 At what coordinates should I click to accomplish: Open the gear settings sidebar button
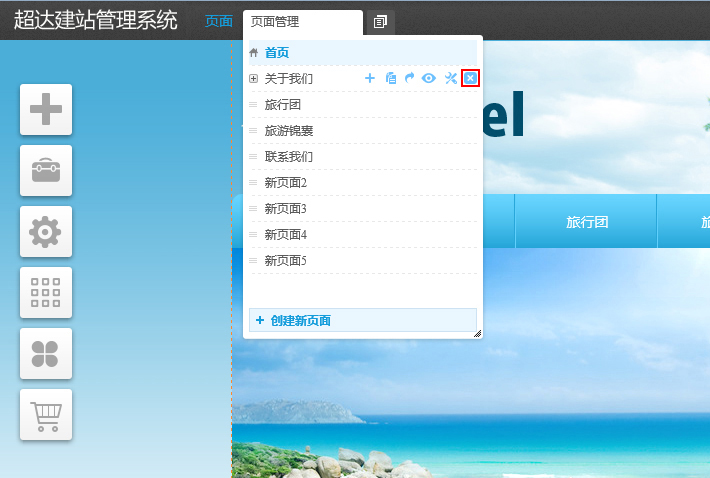point(46,231)
